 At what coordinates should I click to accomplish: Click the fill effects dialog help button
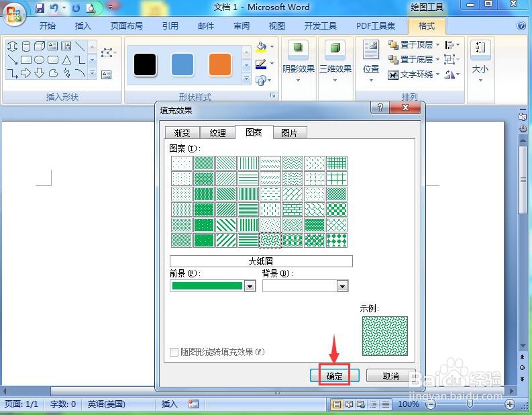(x=380, y=107)
